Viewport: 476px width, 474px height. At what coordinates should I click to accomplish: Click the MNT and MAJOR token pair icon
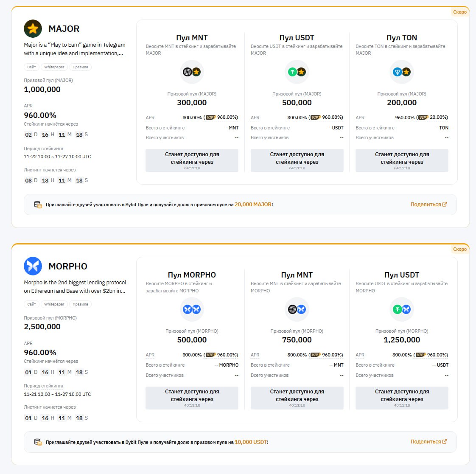coord(192,72)
